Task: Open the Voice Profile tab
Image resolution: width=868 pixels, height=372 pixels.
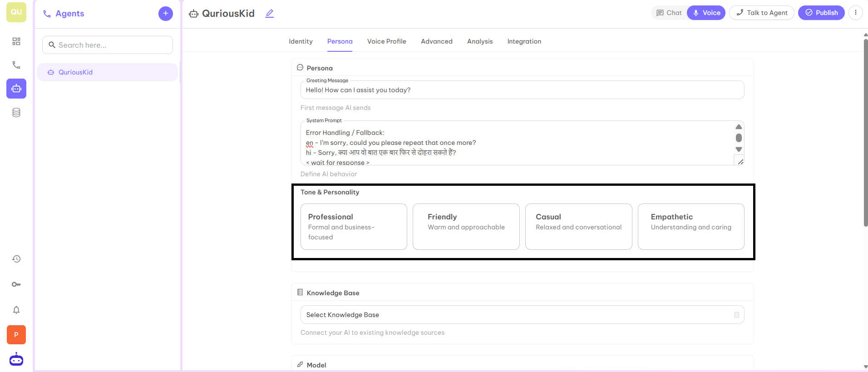Action: coord(387,41)
